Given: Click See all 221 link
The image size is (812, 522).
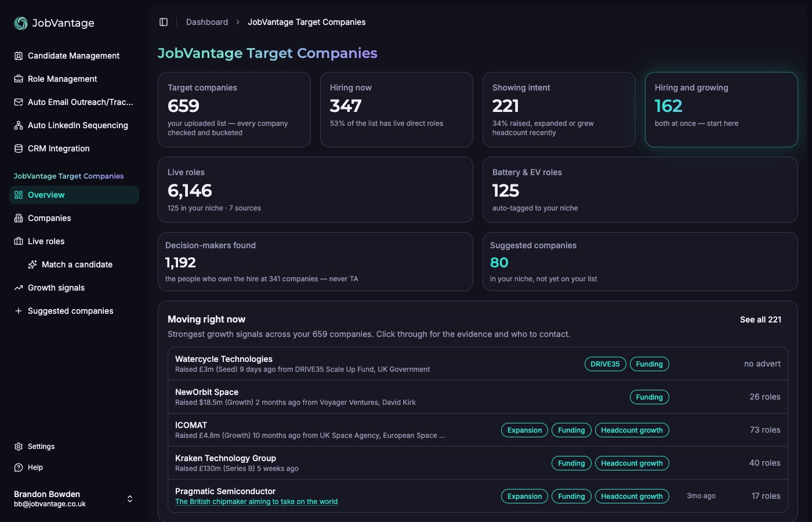Looking at the screenshot, I should pos(760,320).
